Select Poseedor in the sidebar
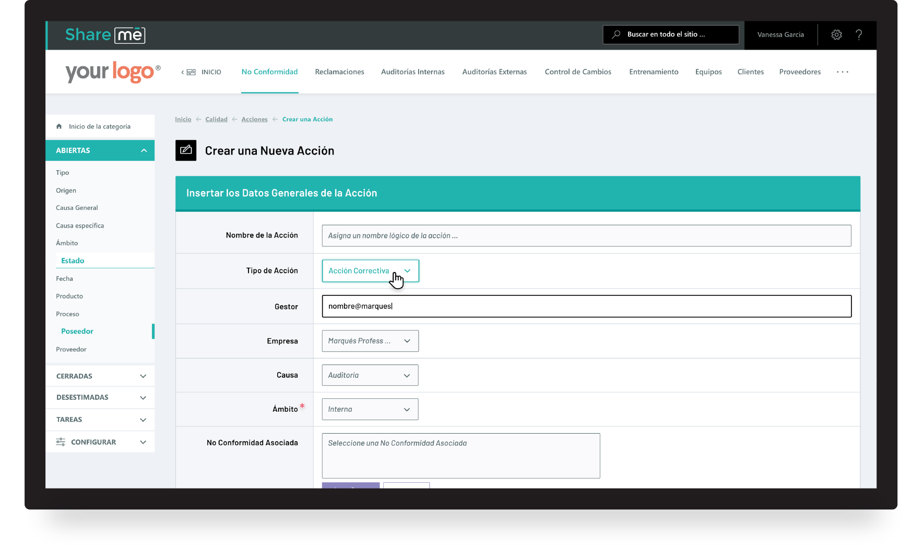 click(77, 331)
